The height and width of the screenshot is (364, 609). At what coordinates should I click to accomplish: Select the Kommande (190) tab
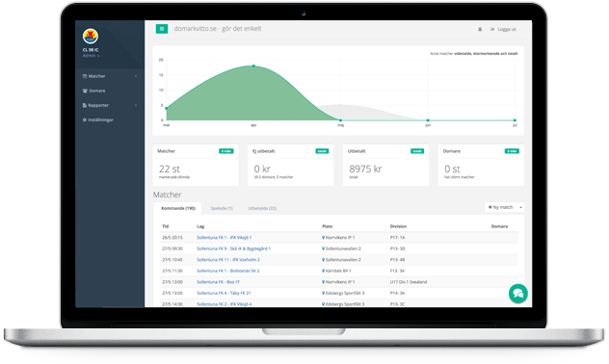[x=178, y=208]
